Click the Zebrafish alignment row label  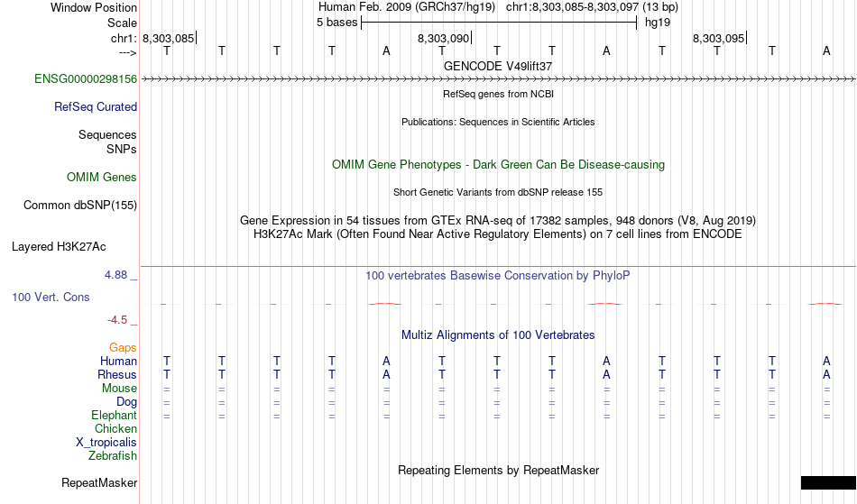(113, 456)
